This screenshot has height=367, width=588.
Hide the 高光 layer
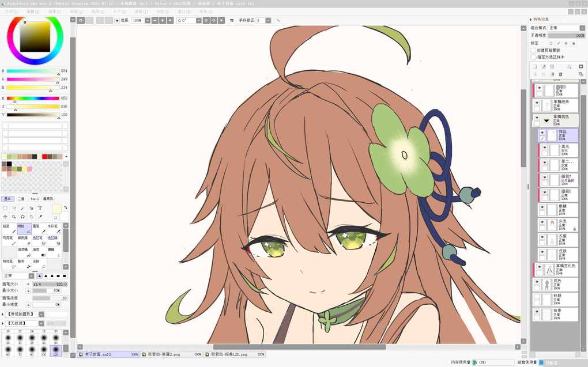pyautogui.click(x=545, y=147)
